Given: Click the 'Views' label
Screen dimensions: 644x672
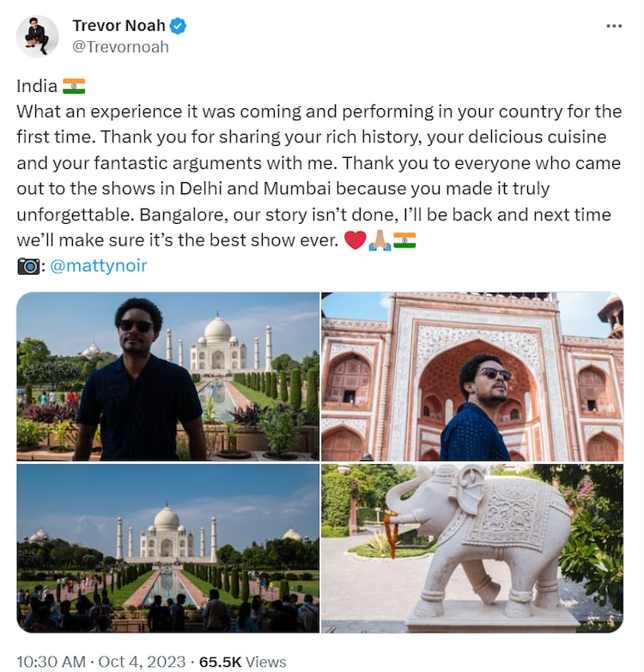Looking at the screenshot, I should 266,662.
